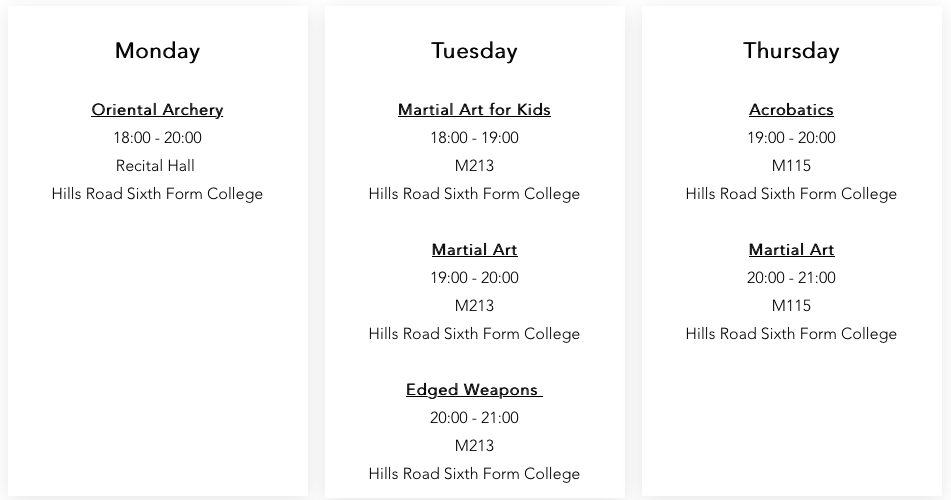Click Hills Road college under Edged Weapons
The width and height of the screenshot is (951, 500).
474,474
